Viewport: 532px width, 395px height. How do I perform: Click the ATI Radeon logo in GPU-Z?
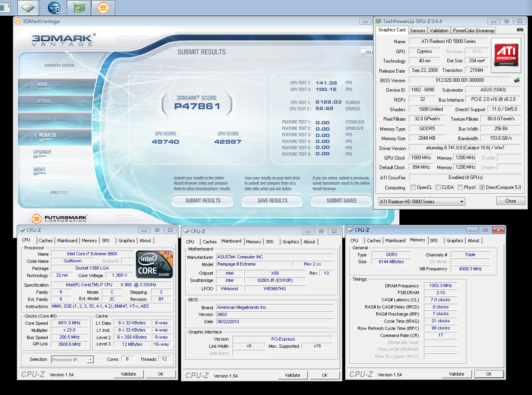tap(506, 55)
